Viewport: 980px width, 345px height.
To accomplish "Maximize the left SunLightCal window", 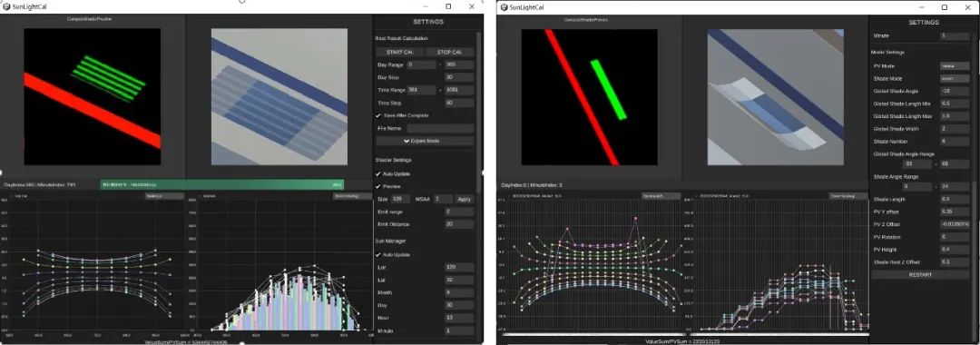I will tap(448, 6).
